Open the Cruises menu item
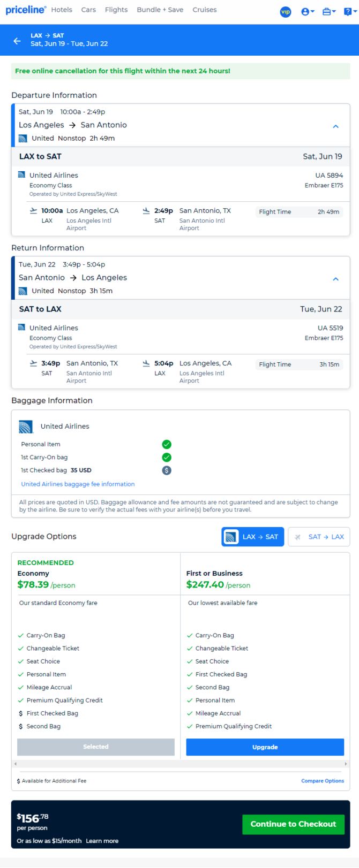Image resolution: width=359 pixels, height=868 pixels. click(205, 10)
